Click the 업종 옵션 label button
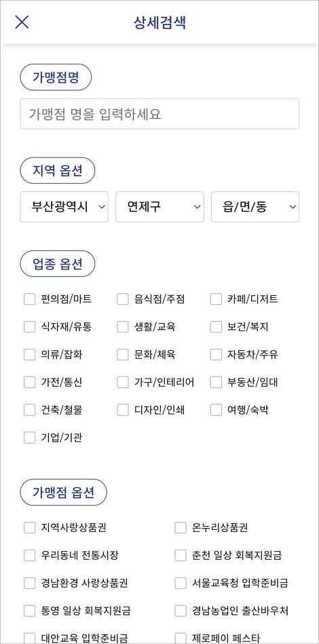 58,264
